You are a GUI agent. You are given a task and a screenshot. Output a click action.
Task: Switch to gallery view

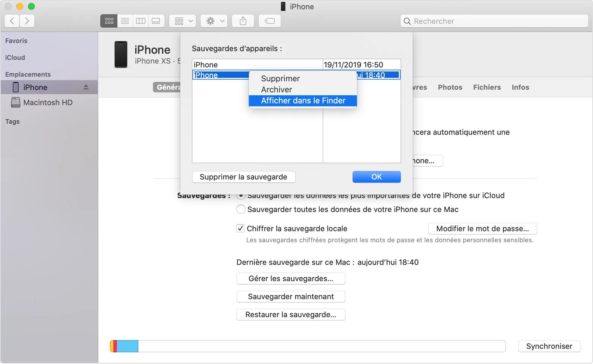(x=156, y=21)
